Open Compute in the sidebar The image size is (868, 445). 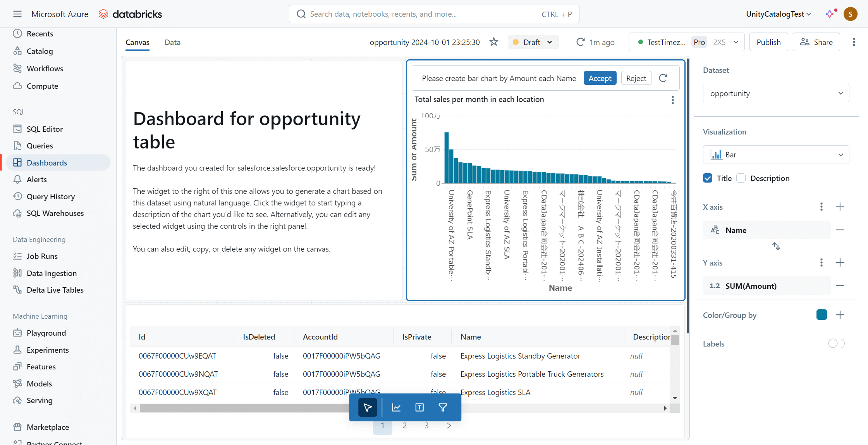[x=42, y=86]
